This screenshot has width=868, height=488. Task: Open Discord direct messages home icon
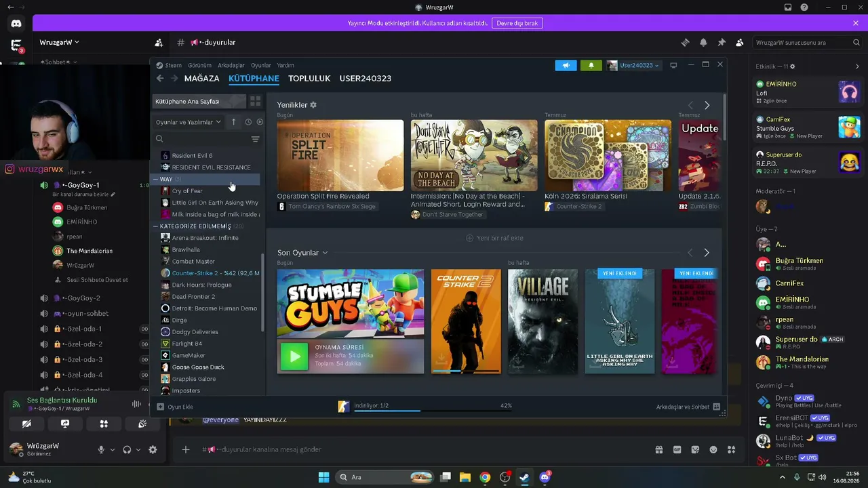coord(16,24)
